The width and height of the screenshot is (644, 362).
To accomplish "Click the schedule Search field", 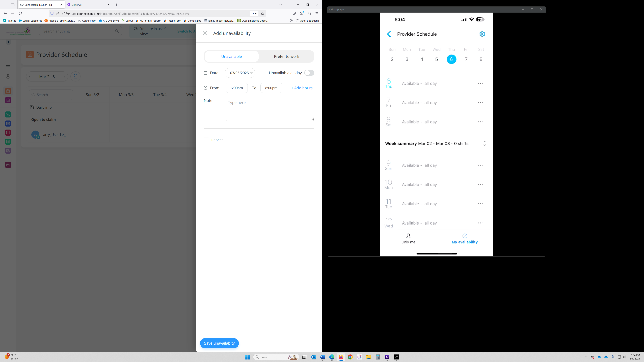I will 51,95.
